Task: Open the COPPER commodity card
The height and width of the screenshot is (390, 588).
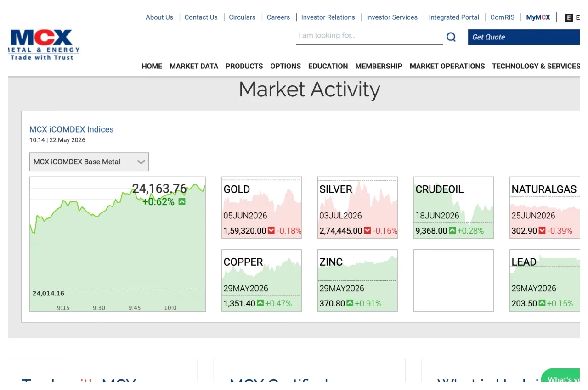Action: point(261,280)
